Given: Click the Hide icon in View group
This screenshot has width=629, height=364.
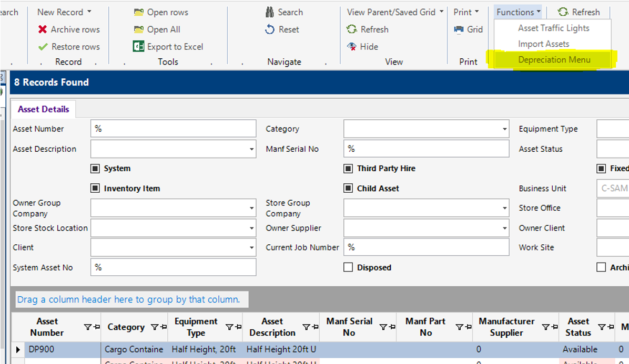Looking at the screenshot, I should (352, 47).
